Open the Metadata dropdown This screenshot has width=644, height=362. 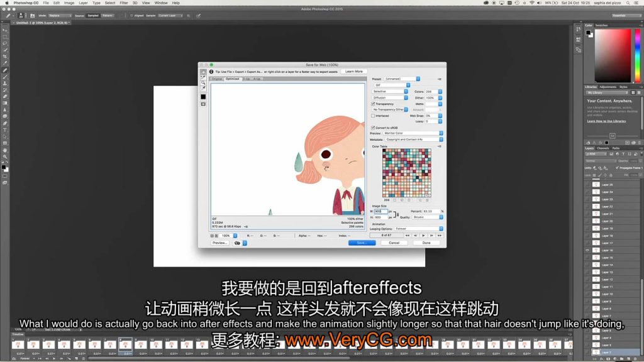(x=414, y=140)
